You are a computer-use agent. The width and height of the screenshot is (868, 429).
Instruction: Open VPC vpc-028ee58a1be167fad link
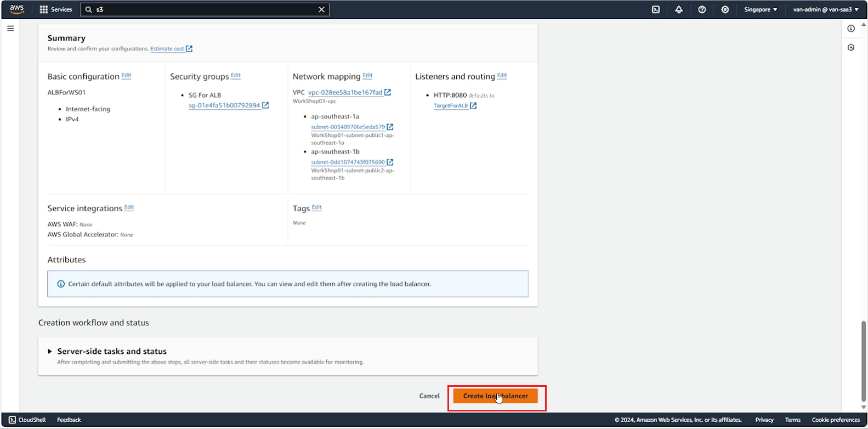point(345,93)
